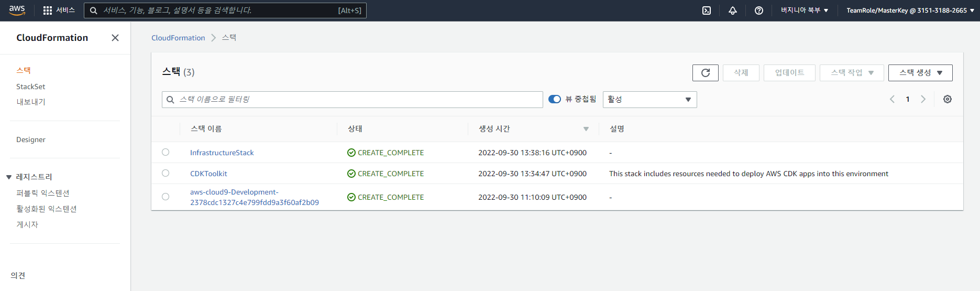The image size is (980, 291).
Task: Click the InfrastructureStack status check icon
Action: click(351, 153)
